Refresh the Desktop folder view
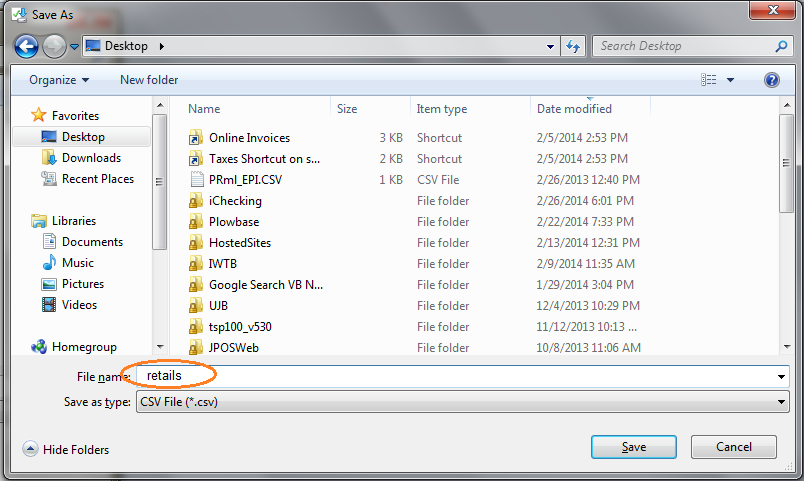Image resolution: width=804 pixels, height=481 pixels. click(x=573, y=47)
